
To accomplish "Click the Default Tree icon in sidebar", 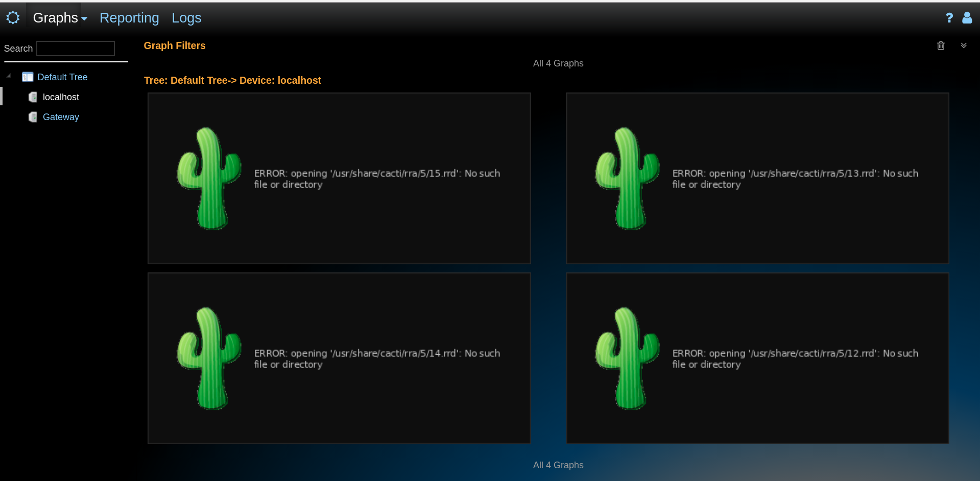I will (28, 77).
